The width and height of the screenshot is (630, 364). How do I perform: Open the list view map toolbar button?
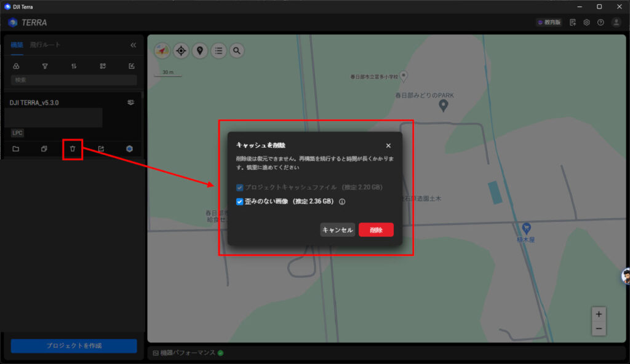click(218, 50)
